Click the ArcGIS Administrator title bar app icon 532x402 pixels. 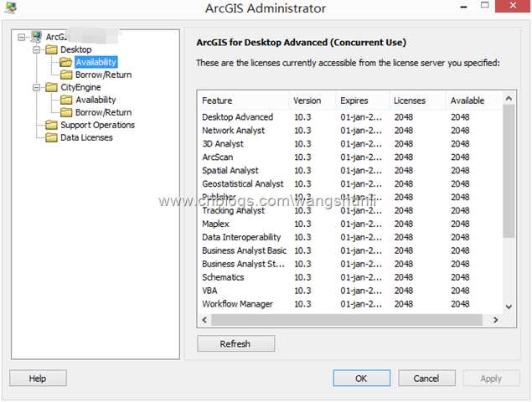coord(10,8)
